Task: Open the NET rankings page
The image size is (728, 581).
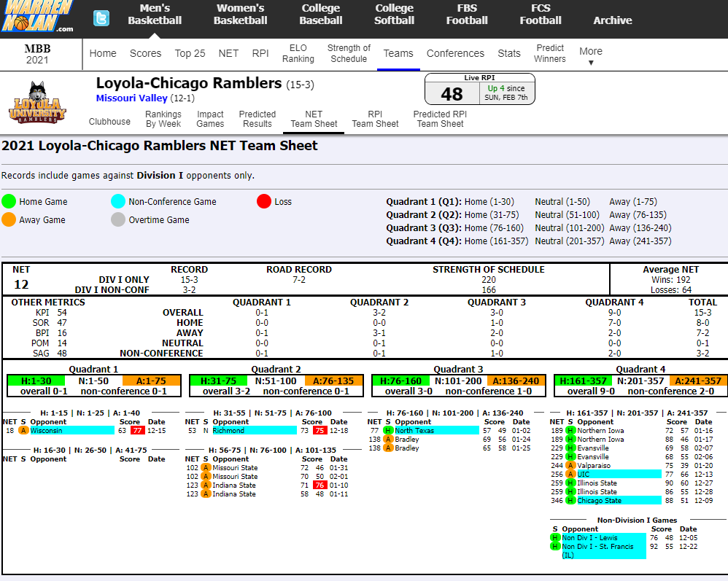Action: 228,53
